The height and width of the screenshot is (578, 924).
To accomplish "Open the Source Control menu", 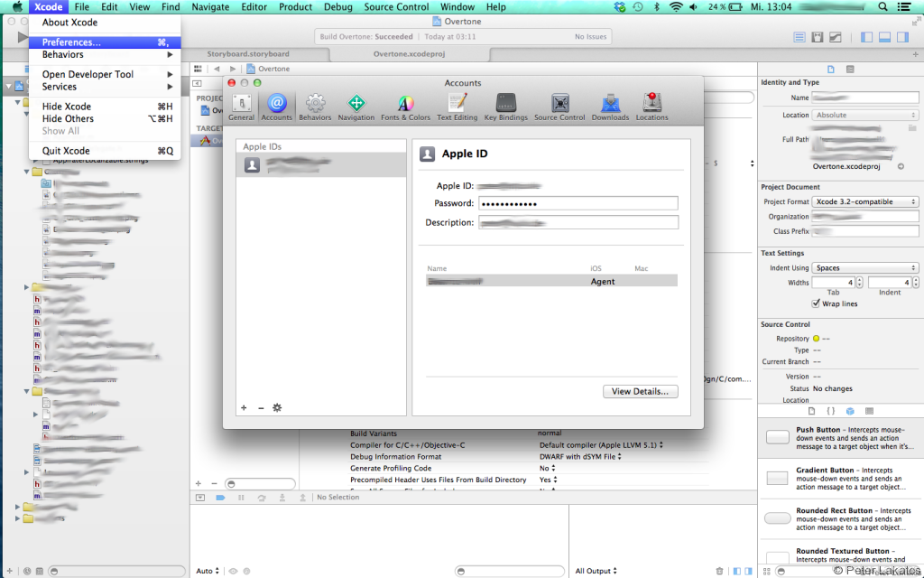I will 396,7.
